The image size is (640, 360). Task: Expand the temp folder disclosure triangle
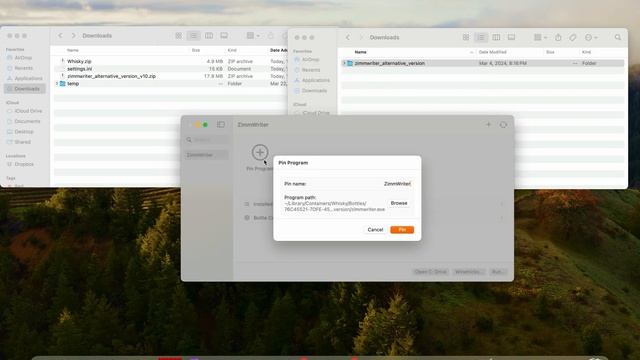click(57, 83)
